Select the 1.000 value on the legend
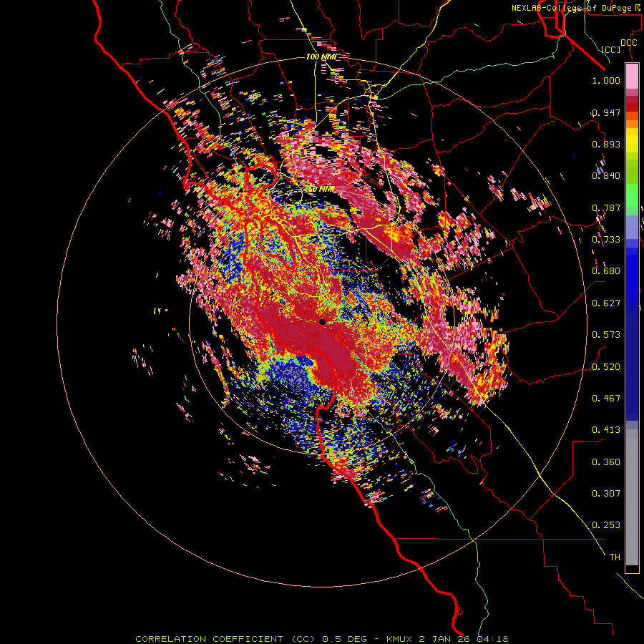The image size is (644, 644). [606, 80]
